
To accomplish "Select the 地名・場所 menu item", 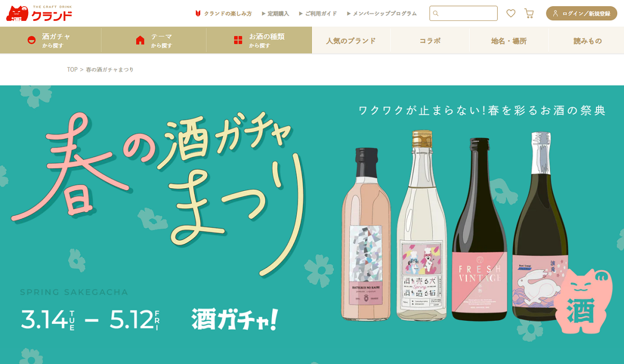I will pyautogui.click(x=509, y=41).
